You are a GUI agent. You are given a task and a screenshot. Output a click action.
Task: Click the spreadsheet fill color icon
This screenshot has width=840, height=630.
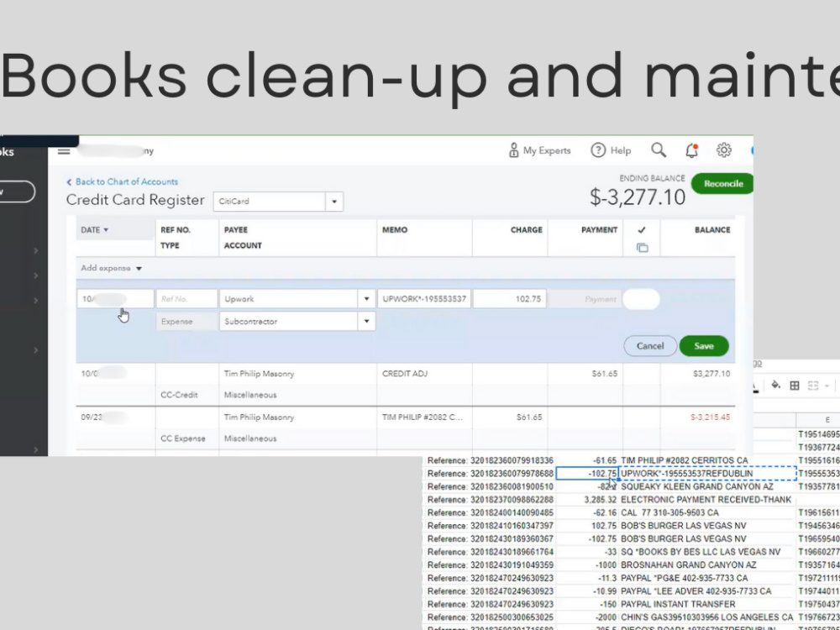click(775, 386)
